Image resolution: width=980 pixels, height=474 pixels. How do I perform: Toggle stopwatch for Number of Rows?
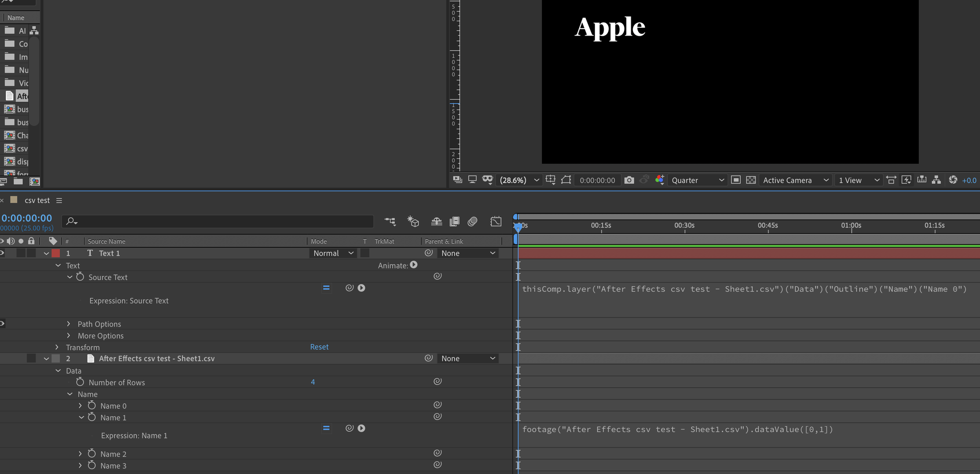(80, 381)
